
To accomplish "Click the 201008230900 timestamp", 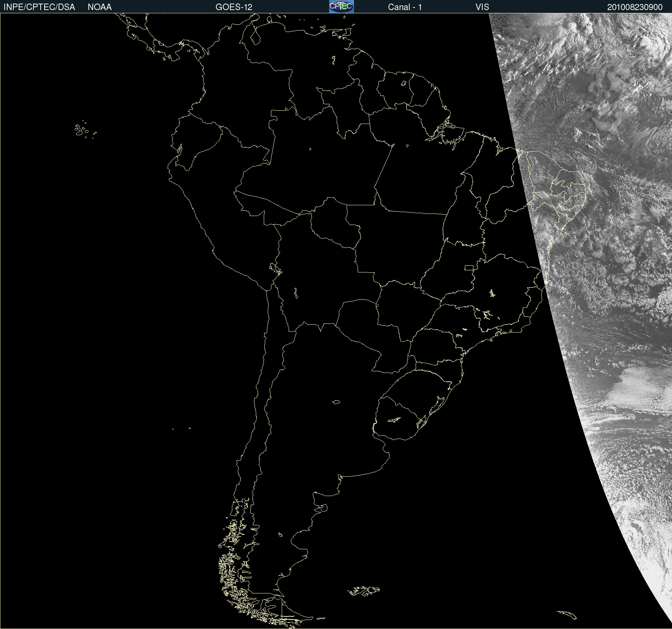I will pyautogui.click(x=635, y=7).
